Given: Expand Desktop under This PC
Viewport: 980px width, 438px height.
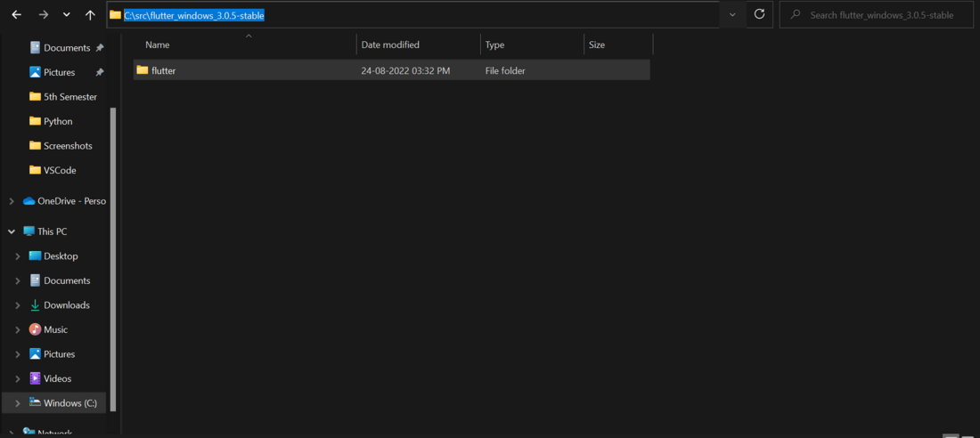Looking at the screenshot, I should (x=18, y=256).
